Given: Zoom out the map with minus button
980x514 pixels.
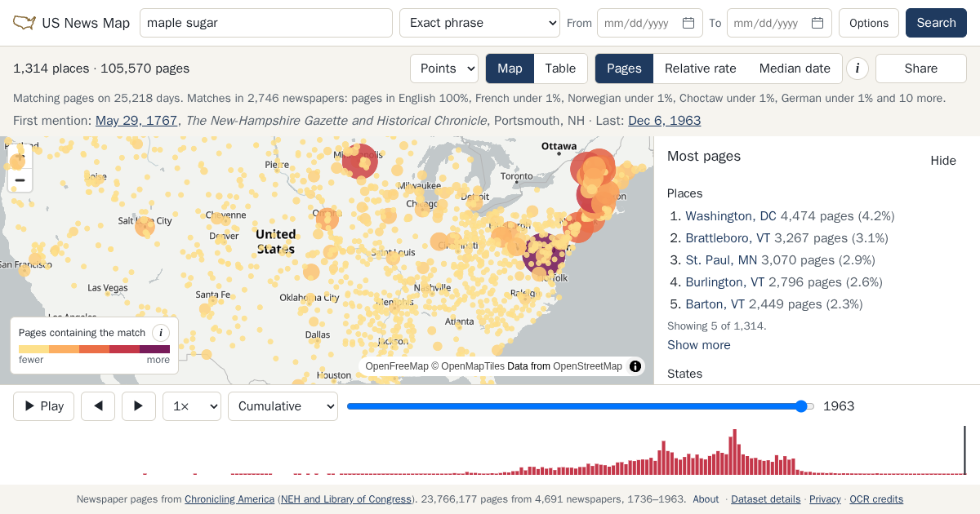Looking at the screenshot, I should [x=20, y=180].
